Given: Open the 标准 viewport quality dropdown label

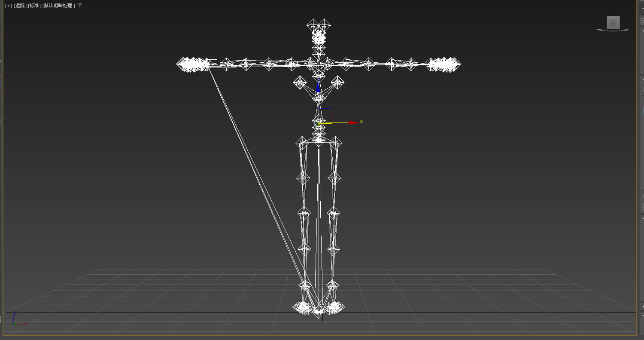Looking at the screenshot, I should click(35, 6).
